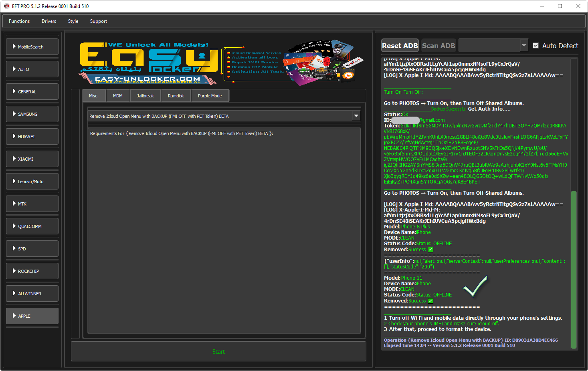Click the 'Model:iPhone 11' log line
Viewport: 588px width, 371px height.
point(403,278)
